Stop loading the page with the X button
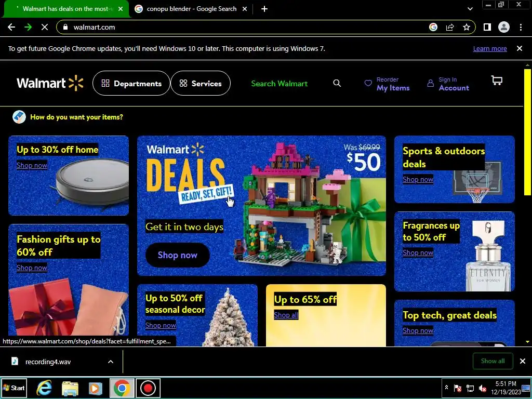 (45, 27)
